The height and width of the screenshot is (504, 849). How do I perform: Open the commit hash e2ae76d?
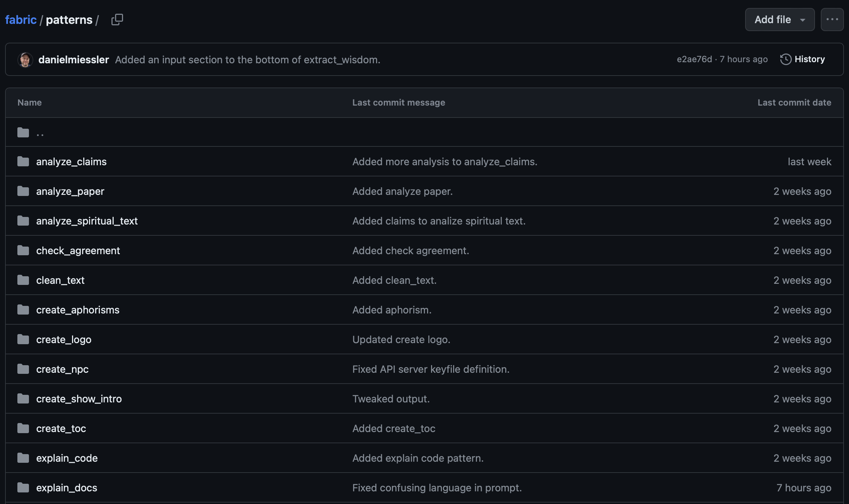coord(694,59)
